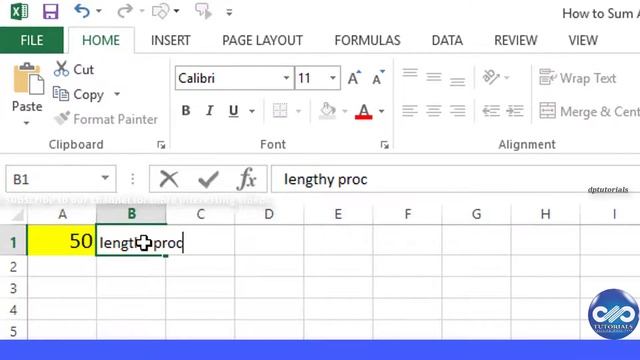Open Clipboard pane dialog launcher

161,145
